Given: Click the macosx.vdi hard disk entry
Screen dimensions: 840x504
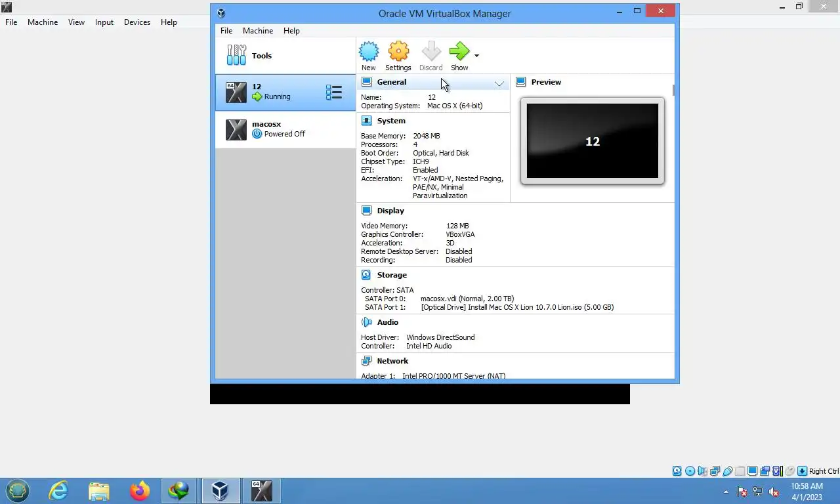Looking at the screenshot, I should (467, 299).
